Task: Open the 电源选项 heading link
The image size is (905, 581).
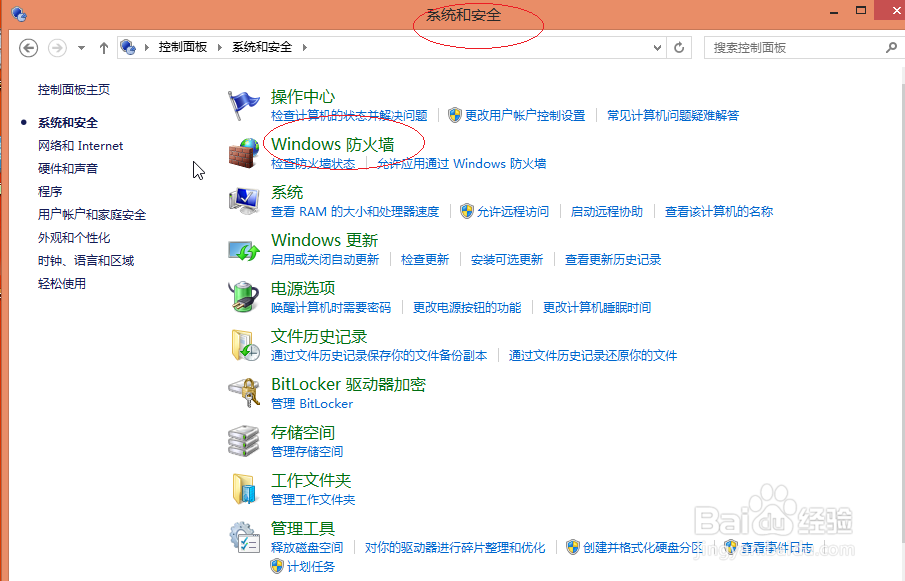Action: pos(303,288)
